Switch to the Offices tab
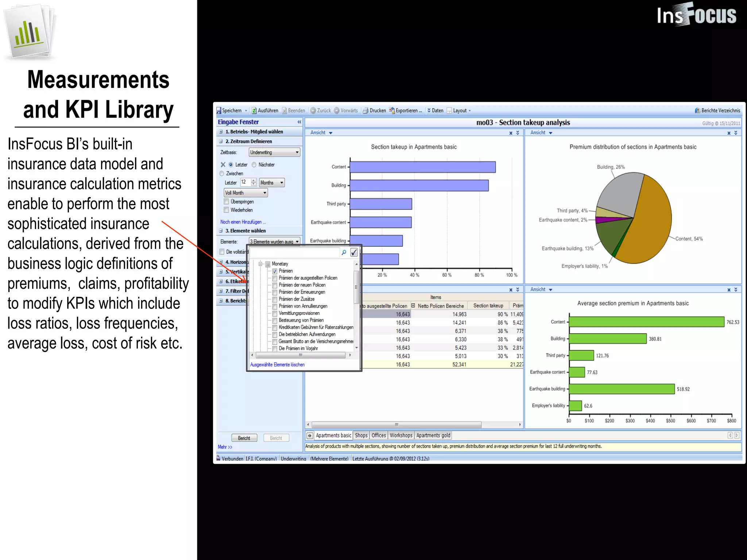This screenshot has height=560, width=747. pyautogui.click(x=379, y=435)
